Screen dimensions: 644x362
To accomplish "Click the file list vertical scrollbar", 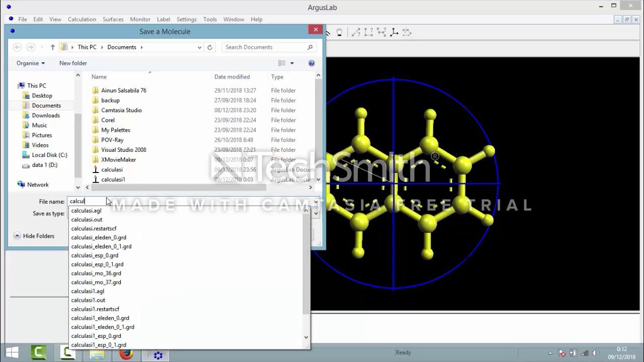I will [x=318, y=127].
